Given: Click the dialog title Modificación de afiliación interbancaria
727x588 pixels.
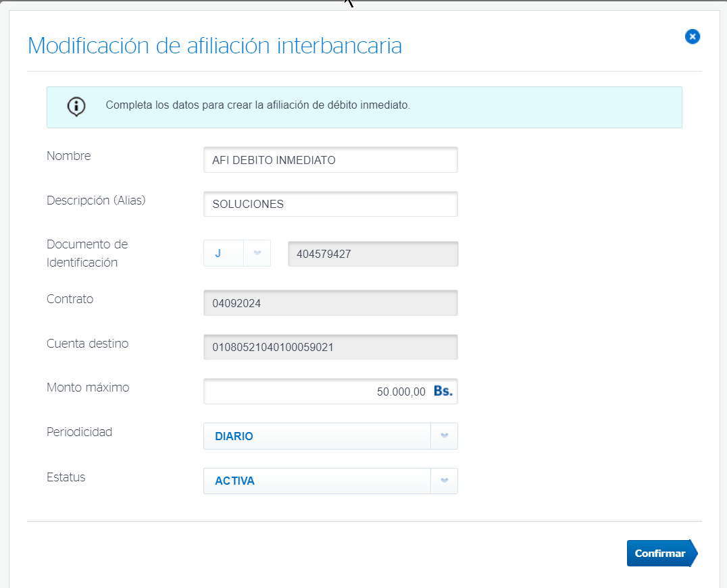Looking at the screenshot, I should pos(215,45).
